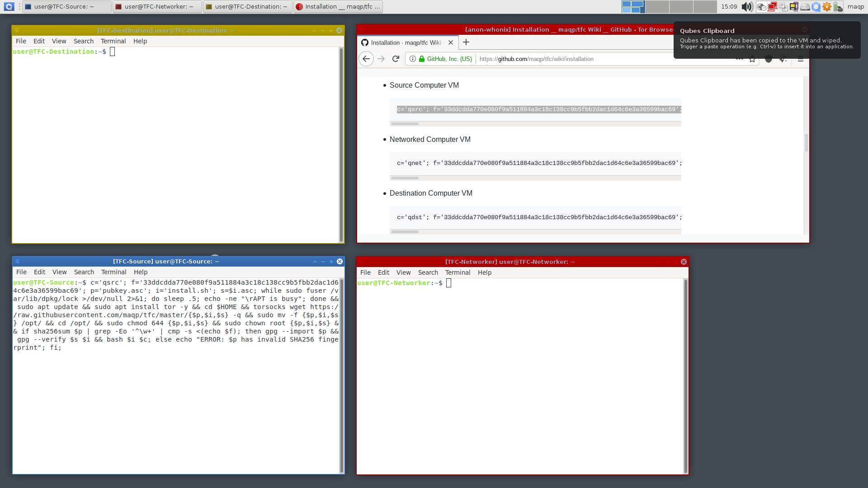Open the shield security level icon
The height and width of the screenshot is (488, 868).
pyautogui.click(x=769, y=59)
